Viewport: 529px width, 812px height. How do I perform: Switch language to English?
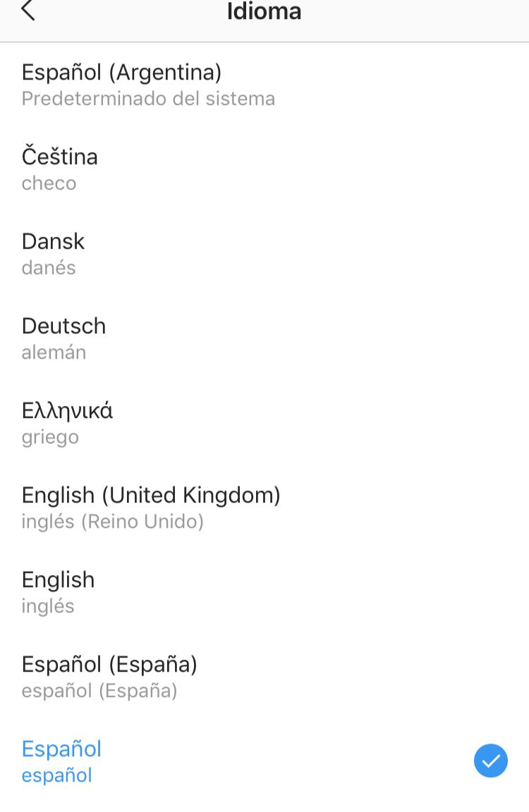pyautogui.click(x=264, y=592)
